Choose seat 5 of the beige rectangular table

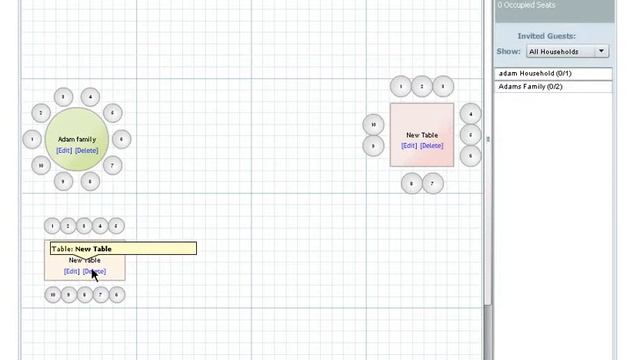[116, 226]
